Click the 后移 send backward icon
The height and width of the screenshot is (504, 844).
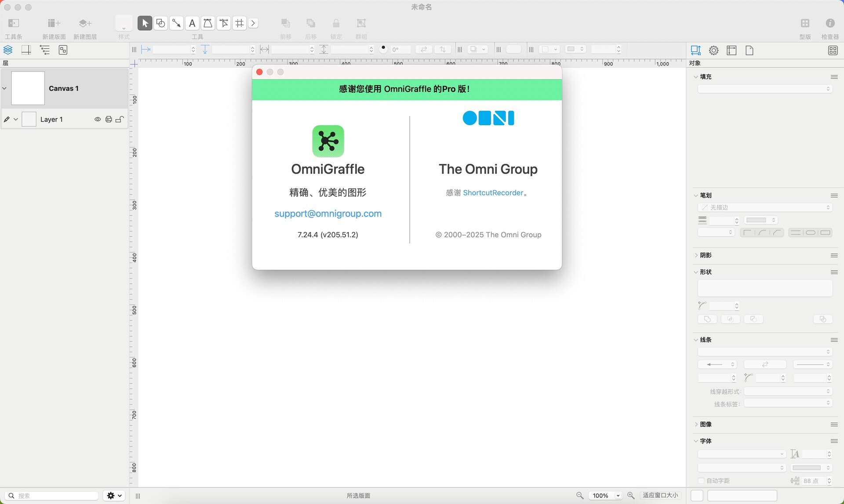[311, 23]
